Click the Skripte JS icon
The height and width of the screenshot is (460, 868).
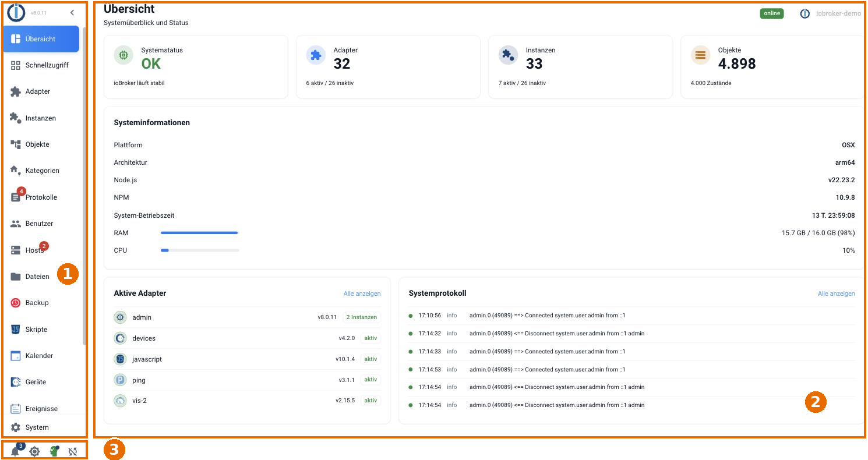coord(16,330)
